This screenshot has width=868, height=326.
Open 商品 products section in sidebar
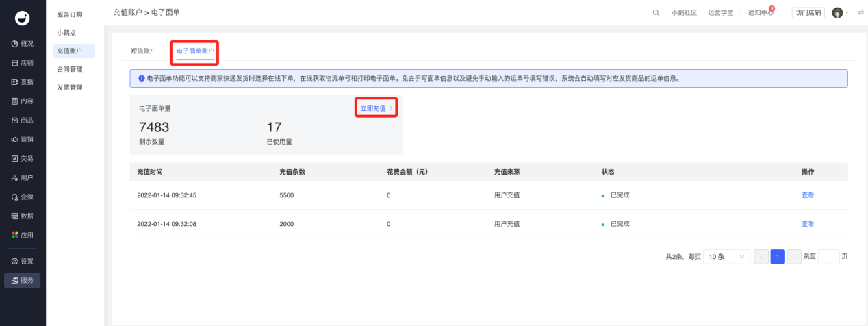(23, 120)
